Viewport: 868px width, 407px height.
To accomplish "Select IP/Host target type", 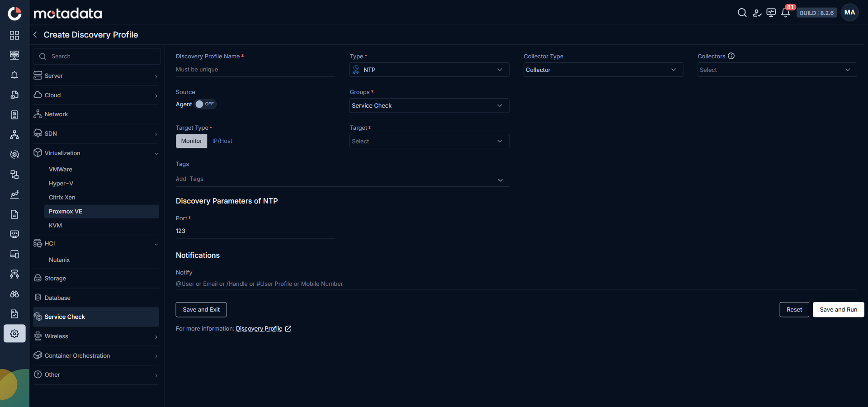I will tap(222, 141).
